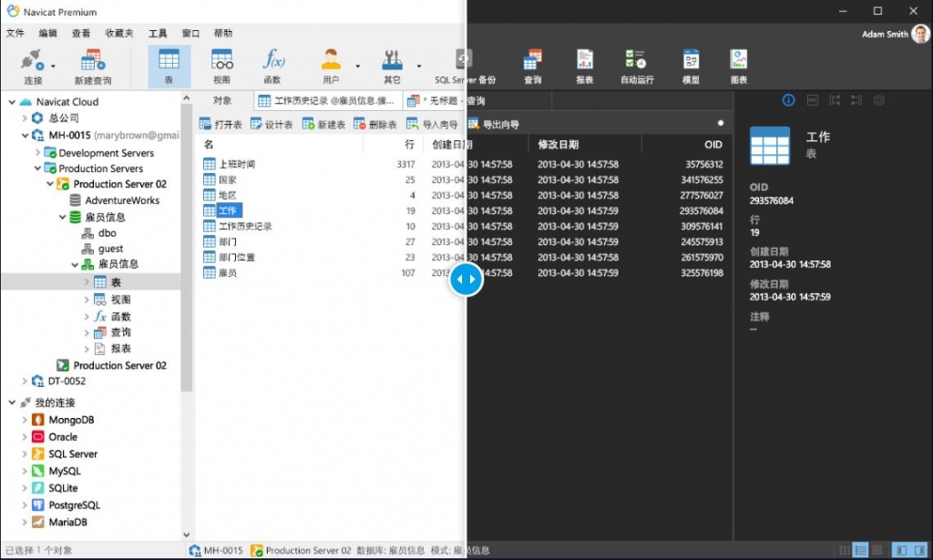This screenshot has height=560, width=933.
Task: Open the 编辑 menu
Action: [x=47, y=34]
